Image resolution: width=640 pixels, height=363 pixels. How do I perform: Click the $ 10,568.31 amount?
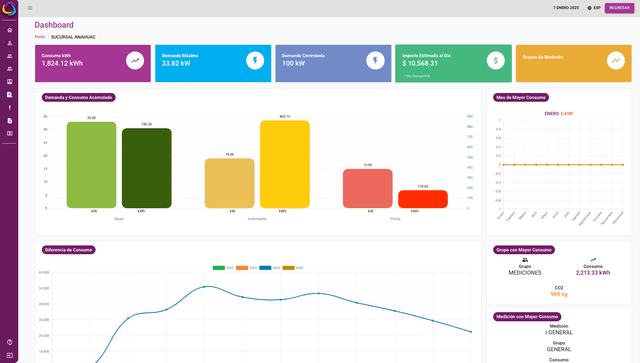pos(420,63)
